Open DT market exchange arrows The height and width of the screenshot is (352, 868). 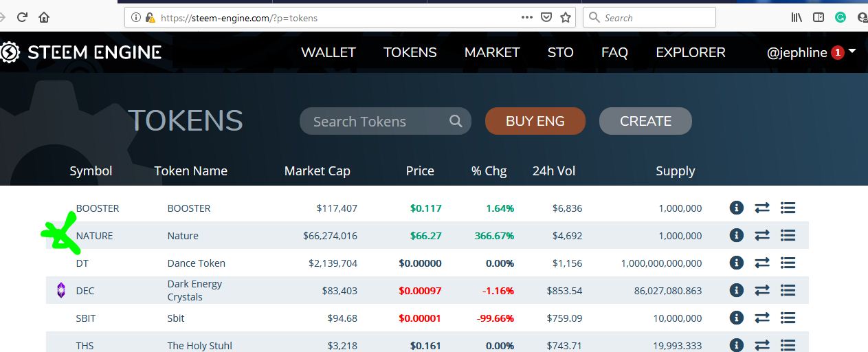coord(761,263)
